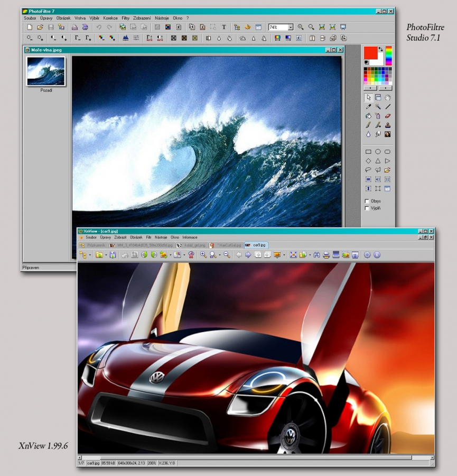Viewport: 457px width, 476px height.
Task: Switch to koláž_girl.png tab in XnView
Action: point(192,245)
